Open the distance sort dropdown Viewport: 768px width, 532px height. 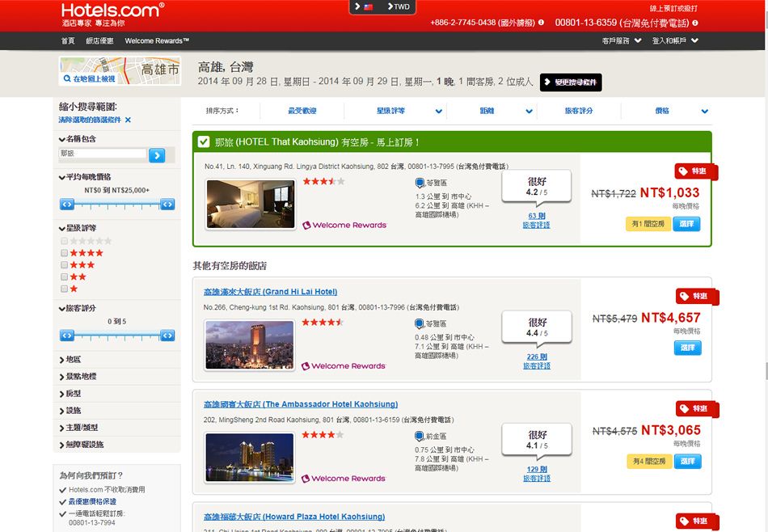[x=529, y=112]
